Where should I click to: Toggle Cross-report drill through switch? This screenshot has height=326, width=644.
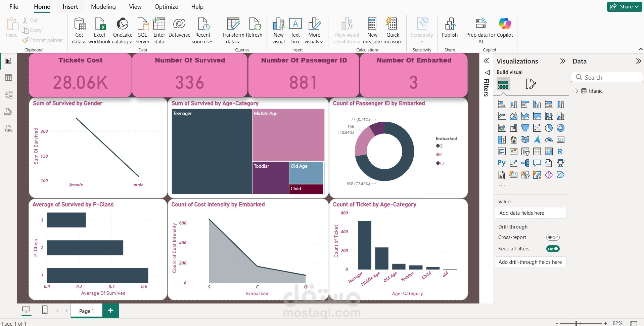553,237
